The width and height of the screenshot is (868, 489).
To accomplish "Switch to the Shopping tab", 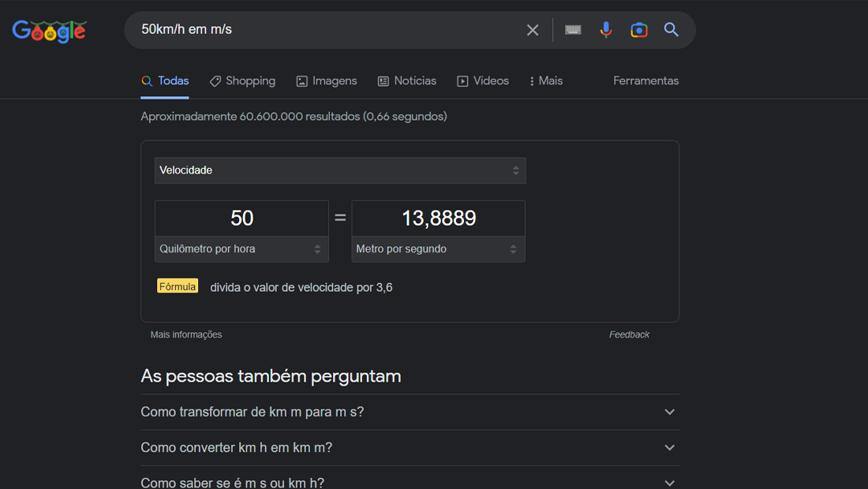I will point(242,80).
